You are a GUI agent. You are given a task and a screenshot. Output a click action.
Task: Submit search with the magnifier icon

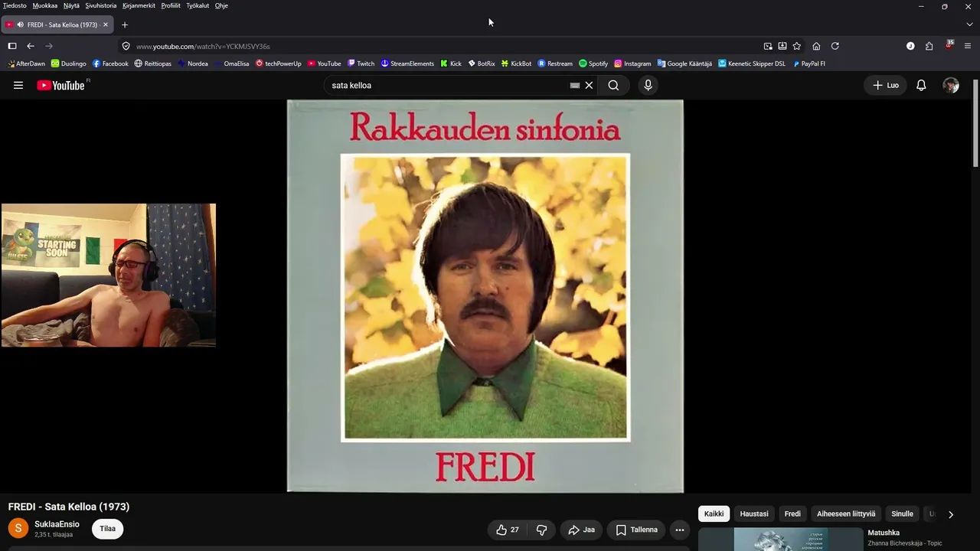(613, 86)
